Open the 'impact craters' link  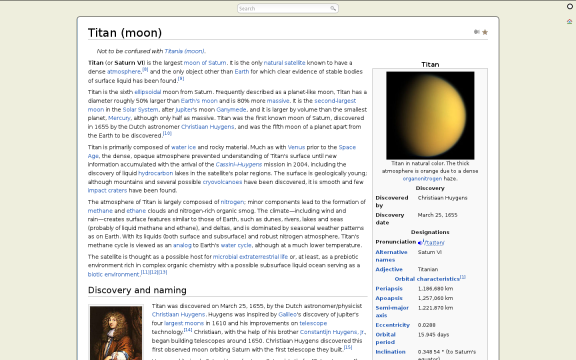(107, 190)
